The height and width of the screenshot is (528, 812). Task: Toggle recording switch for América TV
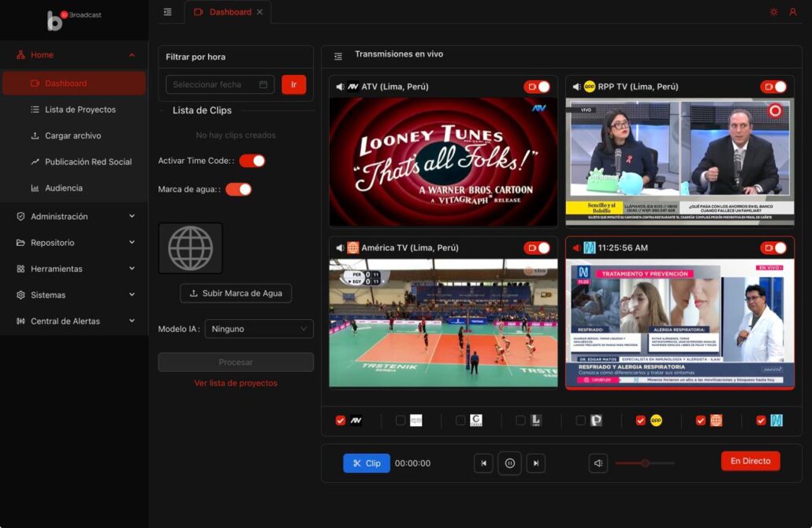point(537,248)
